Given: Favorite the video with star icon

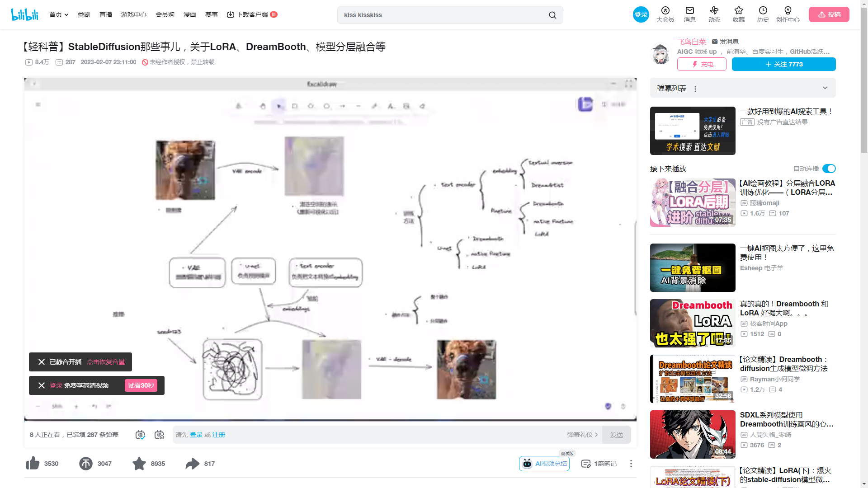Looking at the screenshot, I should [x=139, y=463].
